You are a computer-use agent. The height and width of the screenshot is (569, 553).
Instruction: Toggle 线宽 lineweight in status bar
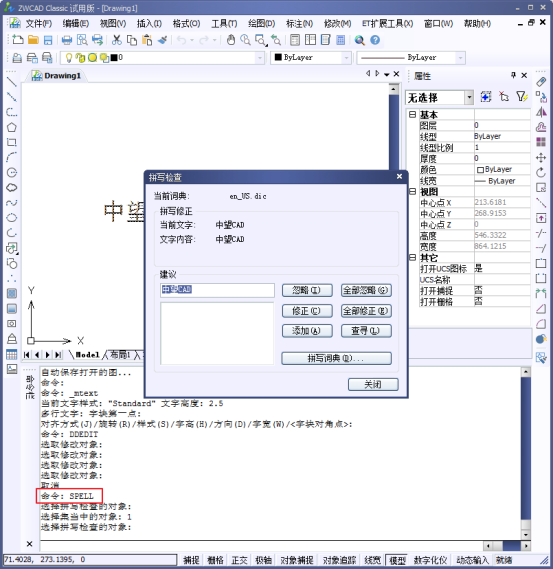372,560
